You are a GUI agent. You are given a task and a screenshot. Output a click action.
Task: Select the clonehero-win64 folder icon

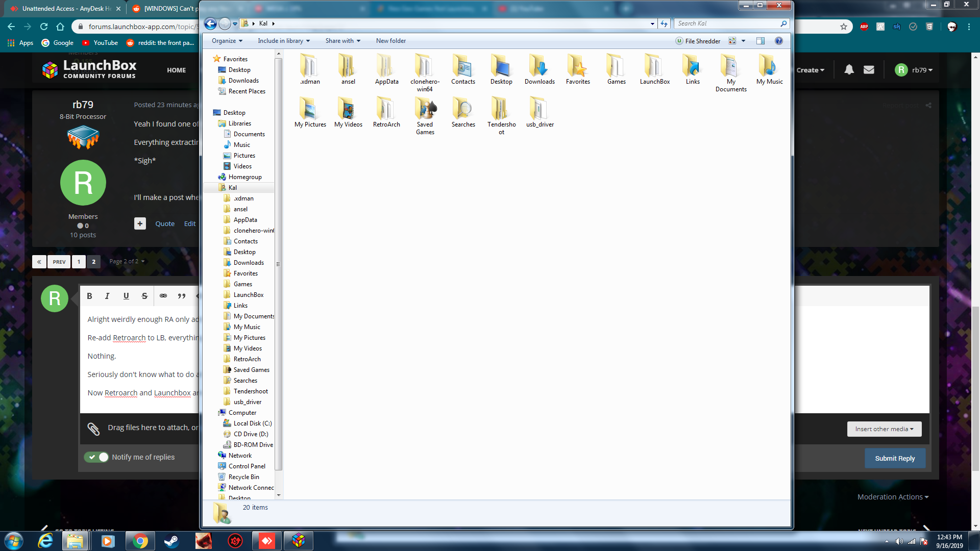point(425,66)
